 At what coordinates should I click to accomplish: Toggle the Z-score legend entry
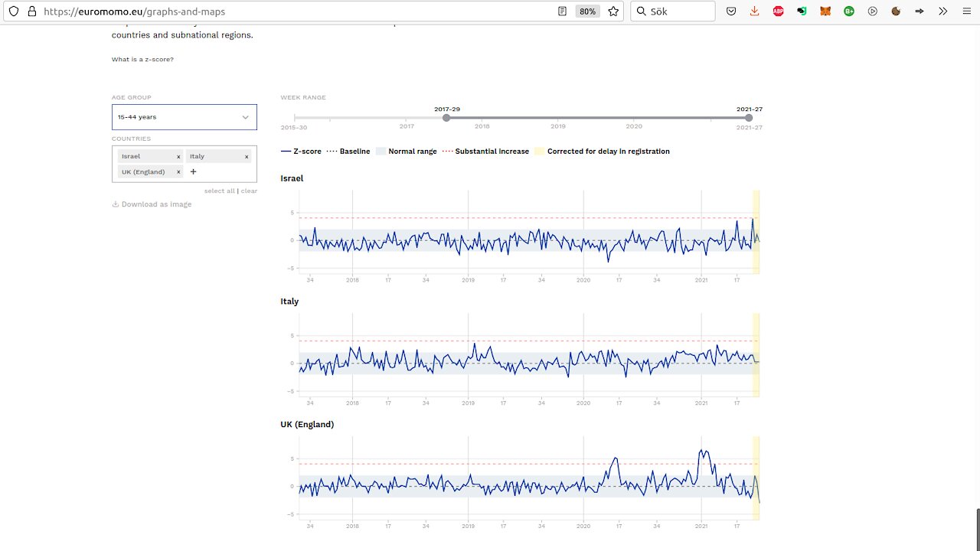point(301,152)
